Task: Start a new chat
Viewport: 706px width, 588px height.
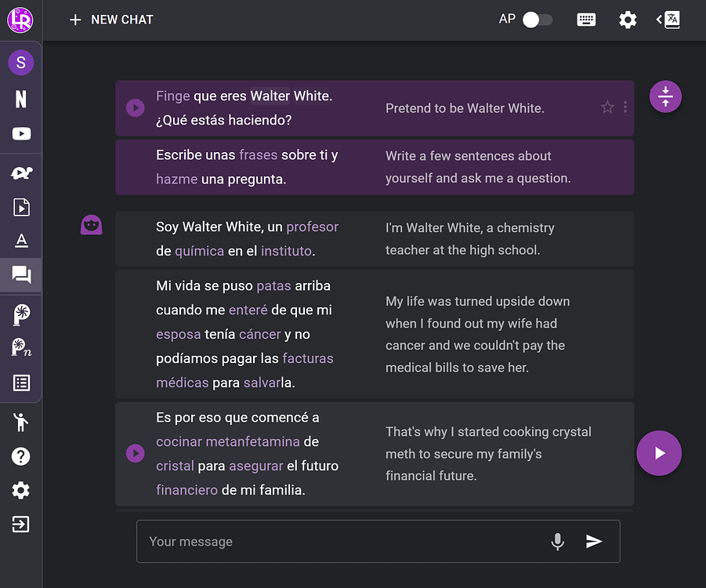Action: [x=110, y=19]
